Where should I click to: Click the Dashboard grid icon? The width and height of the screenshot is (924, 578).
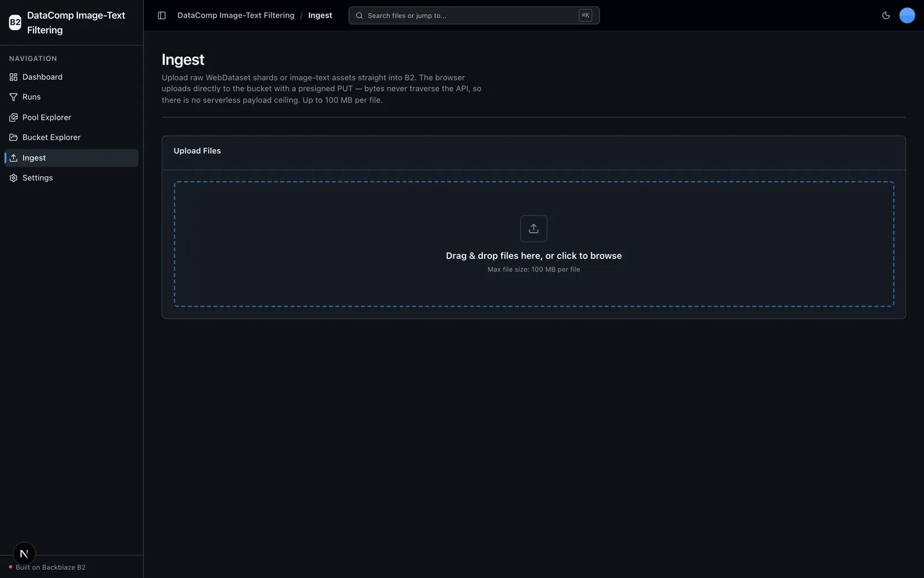tap(13, 77)
